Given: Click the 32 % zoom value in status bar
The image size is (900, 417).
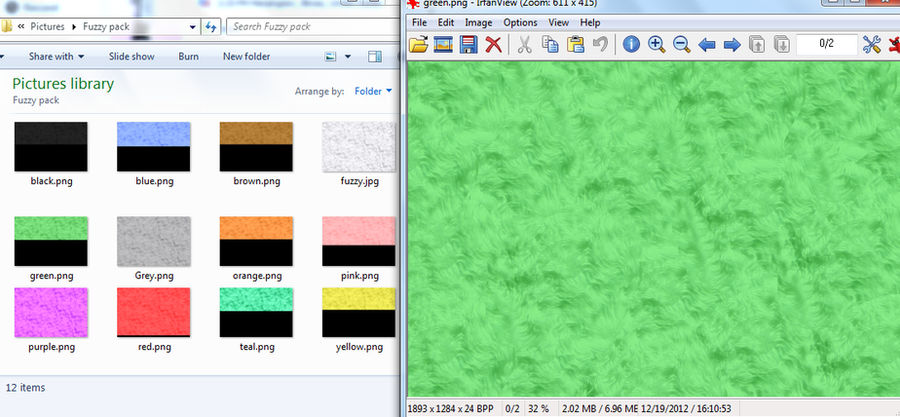Looking at the screenshot, I should click(x=538, y=409).
